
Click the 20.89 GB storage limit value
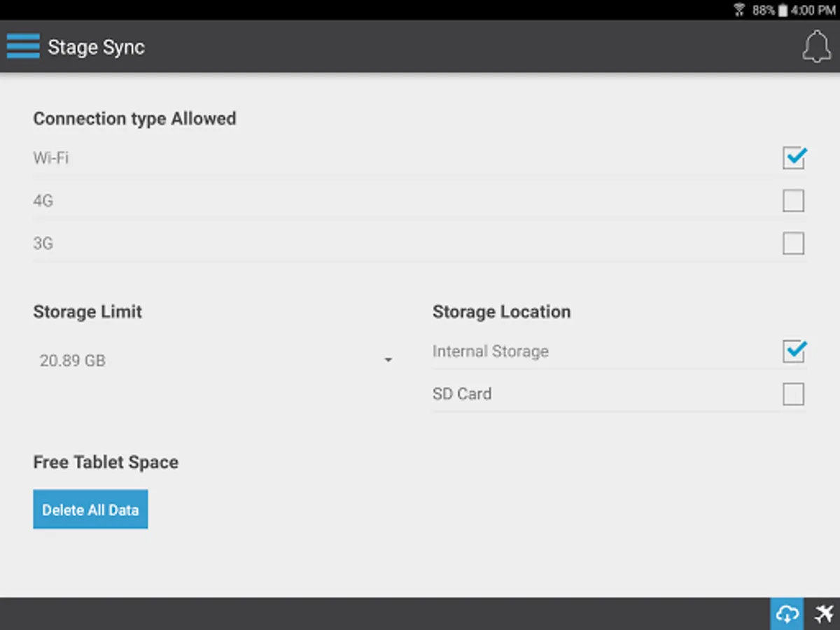(x=73, y=360)
